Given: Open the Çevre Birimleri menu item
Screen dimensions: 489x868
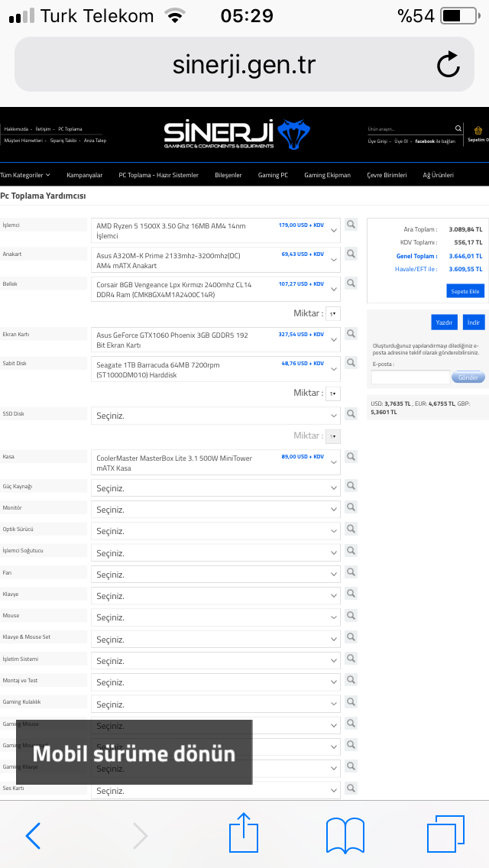Looking at the screenshot, I should [387, 175].
